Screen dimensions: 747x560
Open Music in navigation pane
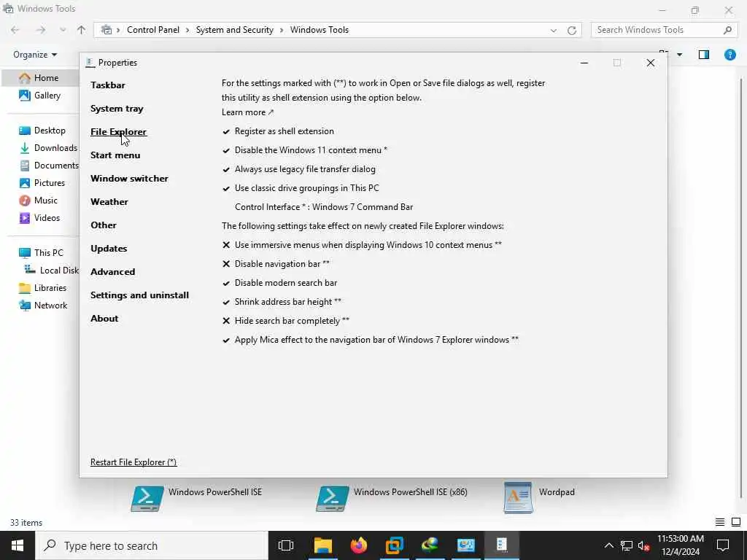[38, 201]
